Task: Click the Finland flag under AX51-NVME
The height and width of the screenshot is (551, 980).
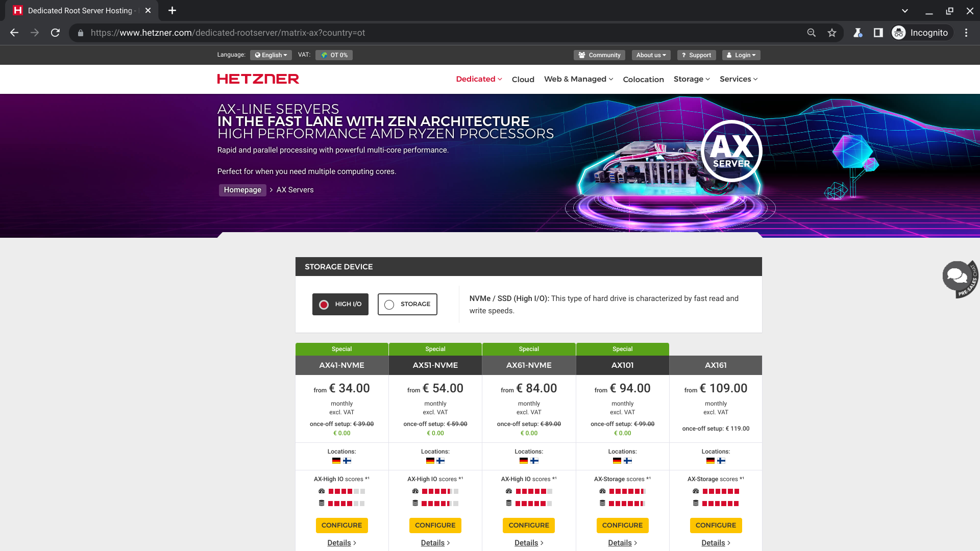Action: 440,461
